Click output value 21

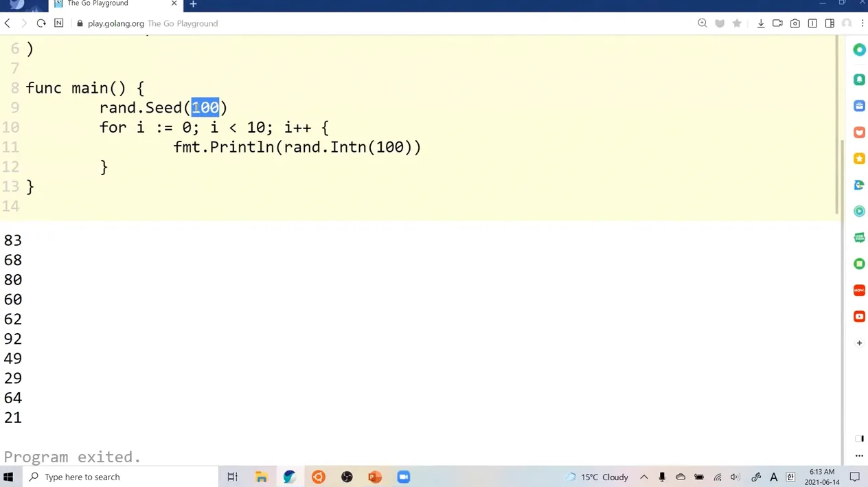[13, 418]
